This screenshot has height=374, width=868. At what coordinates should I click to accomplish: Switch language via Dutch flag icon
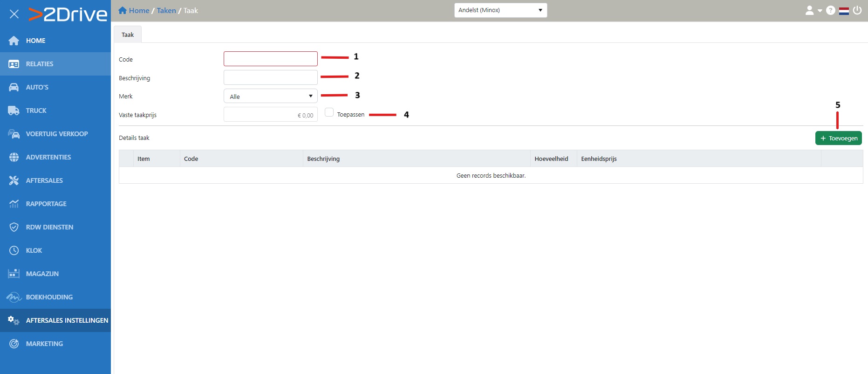click(x=844, y=11)
